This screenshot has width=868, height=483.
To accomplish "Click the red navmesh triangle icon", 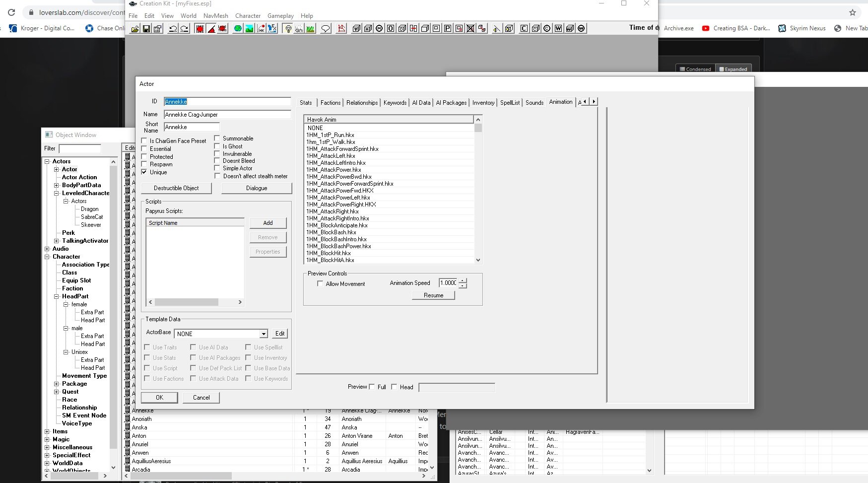I will [x=341, y=29].
